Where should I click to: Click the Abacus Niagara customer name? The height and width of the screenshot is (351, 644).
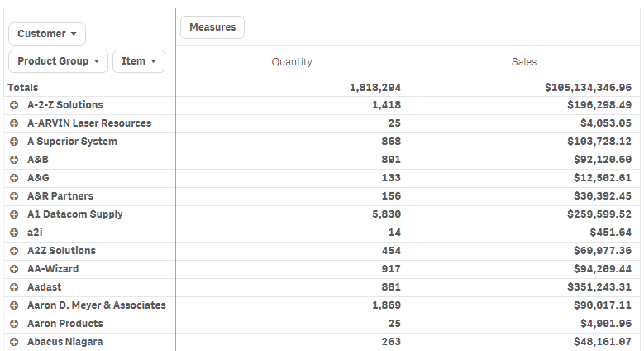point(64,342)
